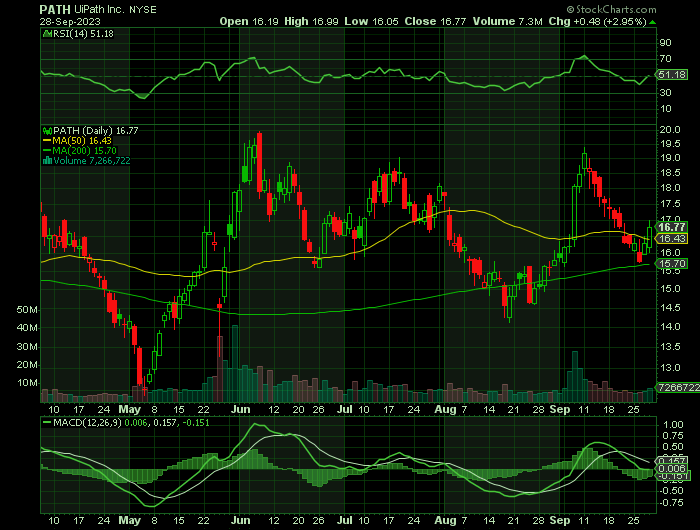
Task: Click the line icon before RSI(14) legend
Action: (47, 33)
